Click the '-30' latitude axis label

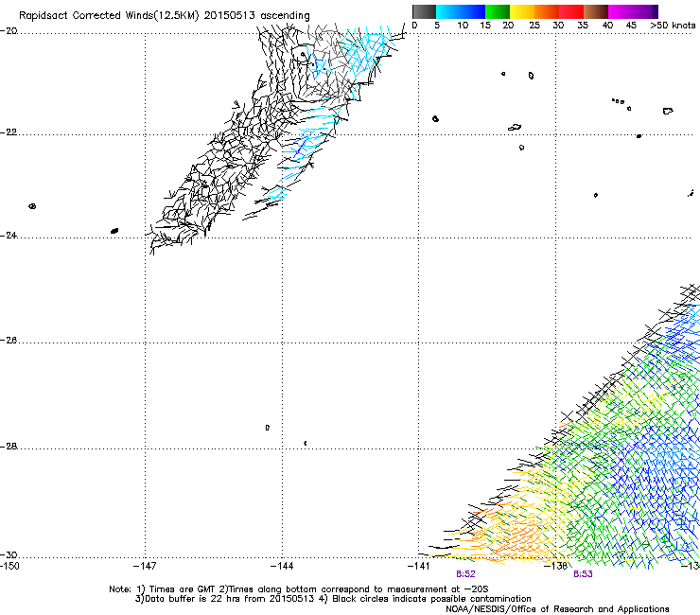pyautogui.click(x=9, y=554)
